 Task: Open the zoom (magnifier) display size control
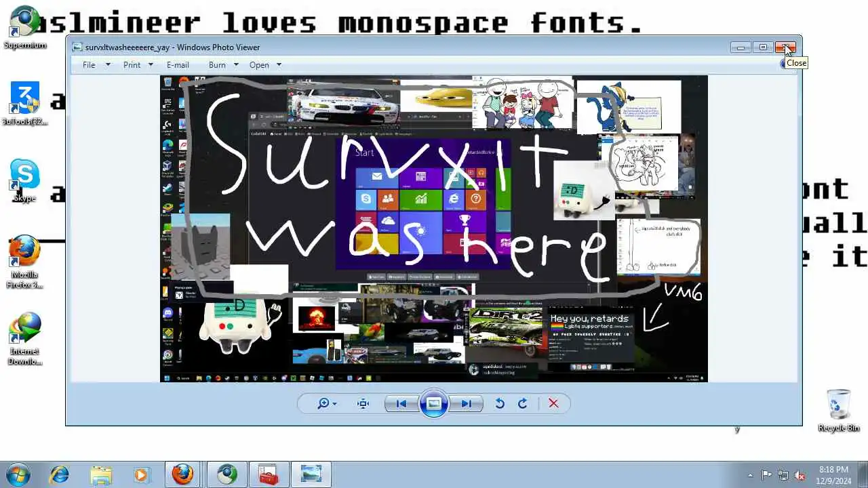coord(327,404)
